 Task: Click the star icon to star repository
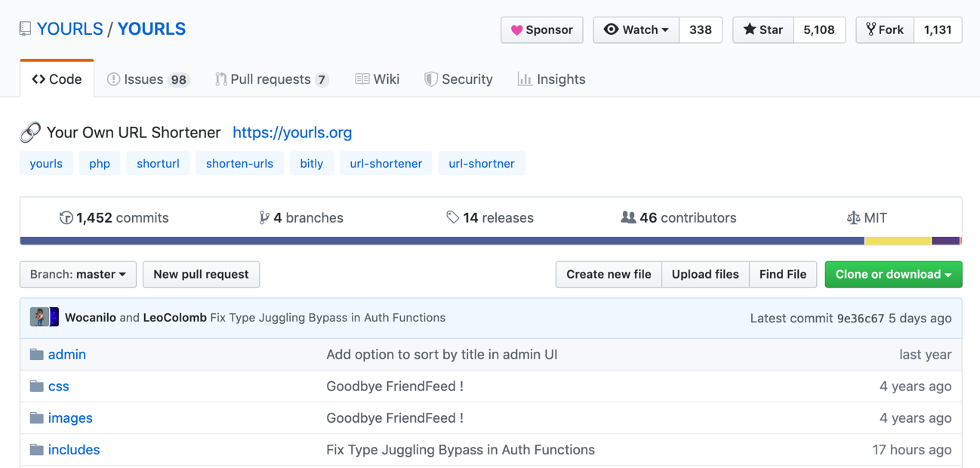(x=749, y=29)
